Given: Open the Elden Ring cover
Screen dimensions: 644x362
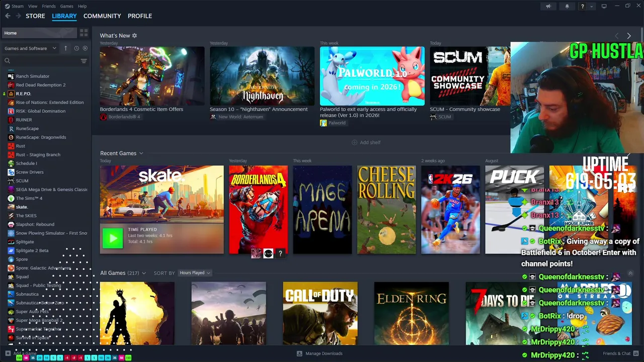Looking at the screenshot, I should pos(412,313).
